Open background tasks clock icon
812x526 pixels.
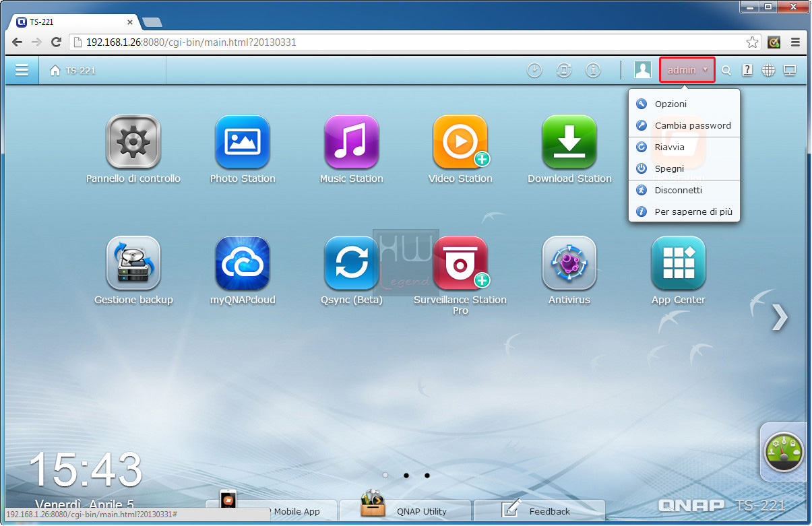coord(534,70)
